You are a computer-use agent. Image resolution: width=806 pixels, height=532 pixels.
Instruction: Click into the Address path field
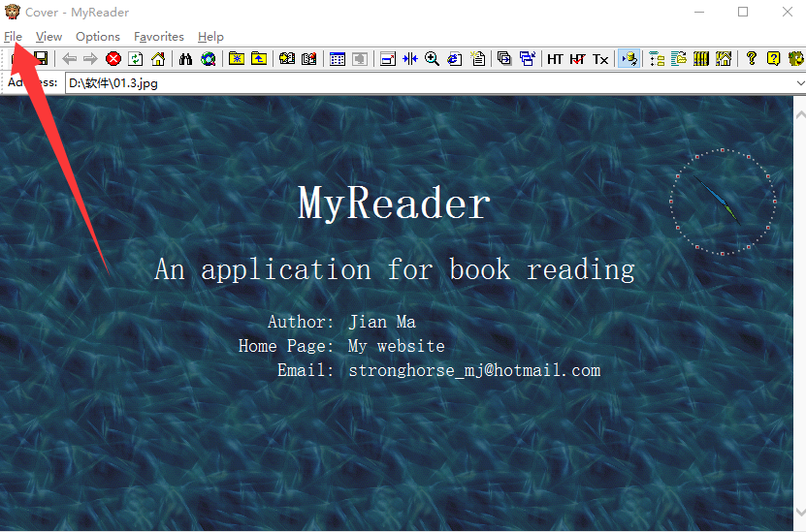(427, 83)
